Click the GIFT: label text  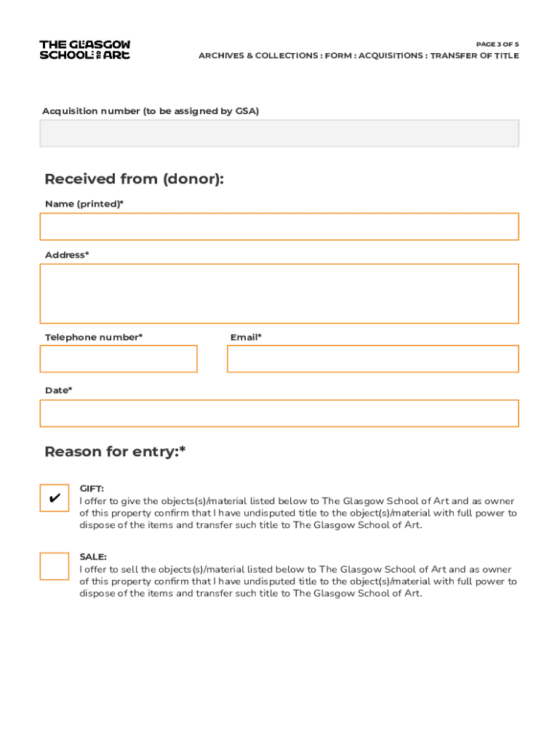[x=92, y=489]
